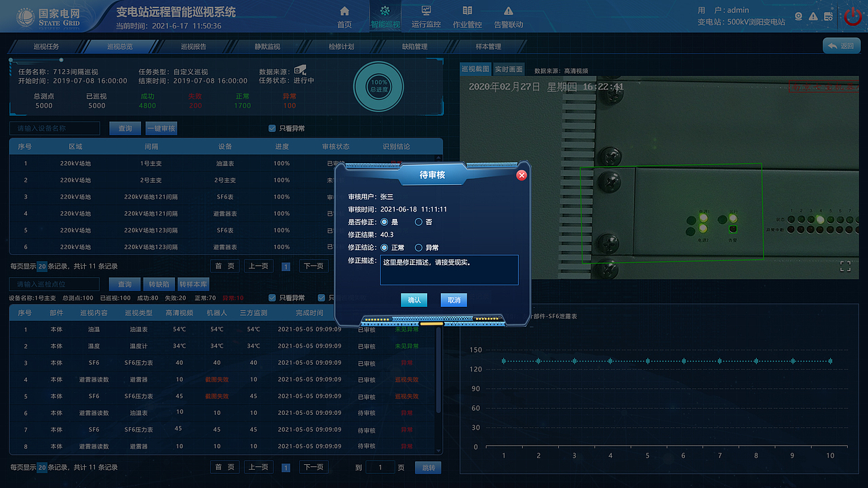Toggle the 只看巡视失败 checkbox partly behind dialog

321,298
